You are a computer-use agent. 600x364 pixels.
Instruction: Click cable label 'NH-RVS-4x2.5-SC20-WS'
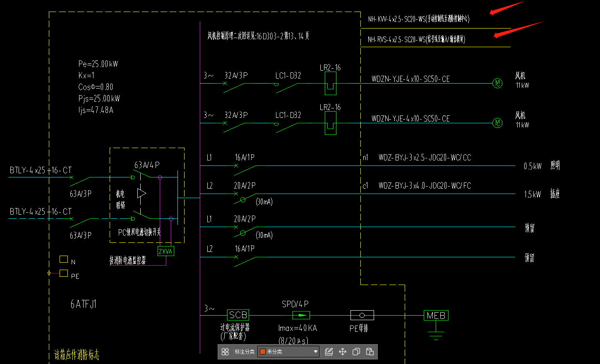click(396, 40)
